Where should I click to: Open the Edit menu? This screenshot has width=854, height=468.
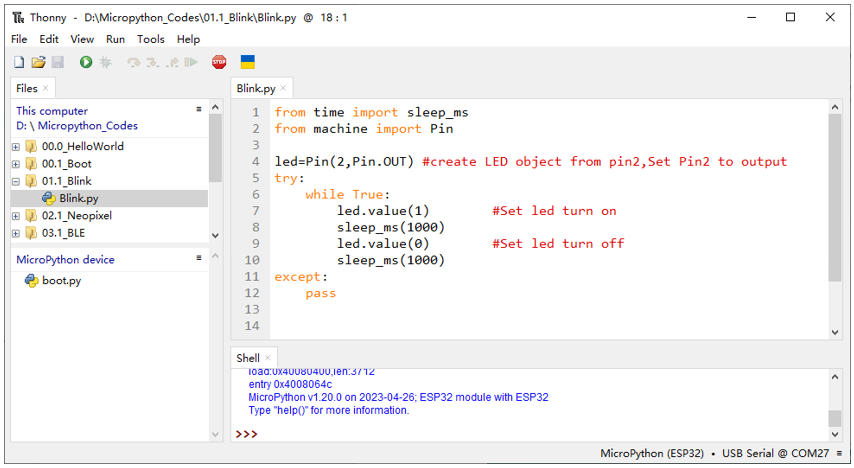[x=48, y=39]
